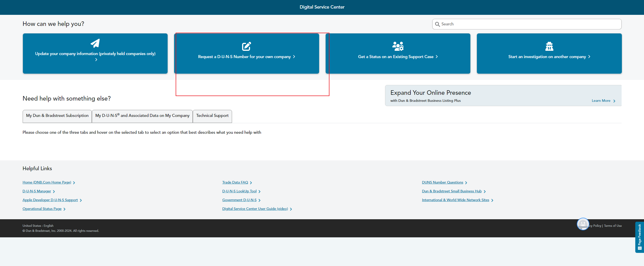
Task: Open the chatbot avatar icon in the footer
Action: click(x=583, y=224)
